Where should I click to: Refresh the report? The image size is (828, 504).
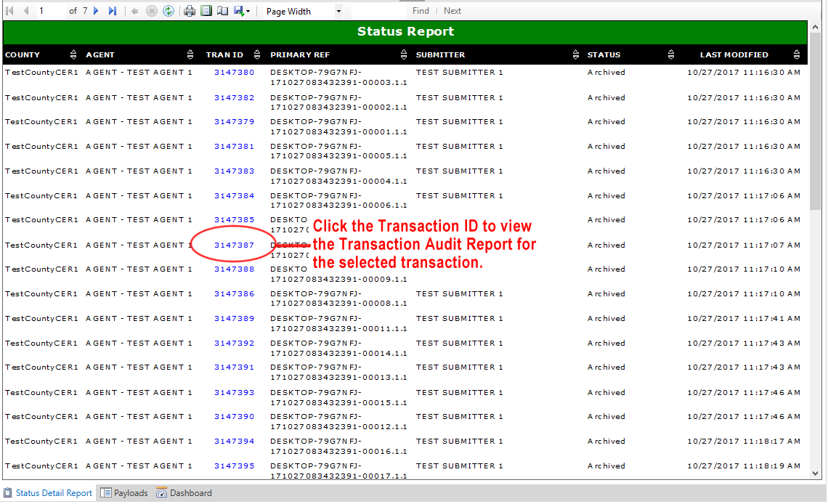pyautogui.click(x=168, y=11)
